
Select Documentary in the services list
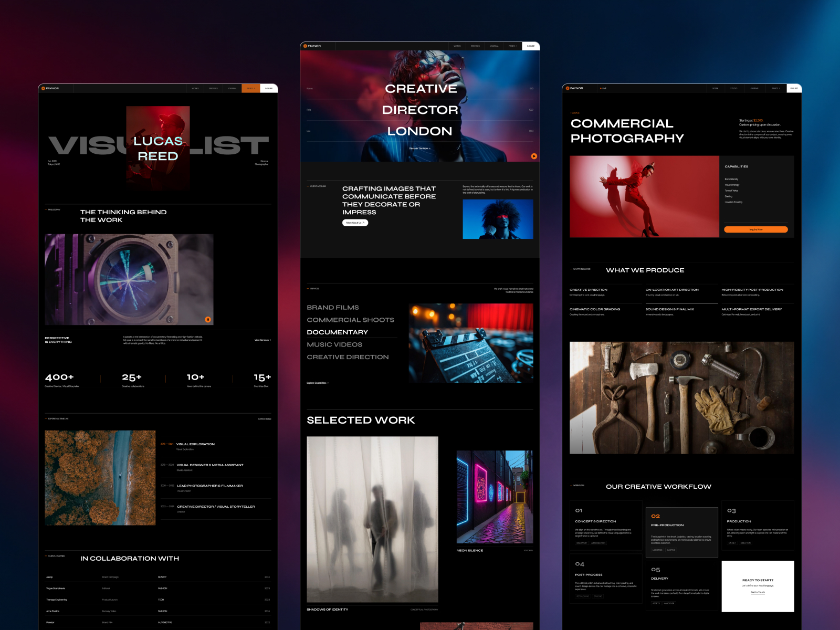pyautogui.click(x=337, y=332)
